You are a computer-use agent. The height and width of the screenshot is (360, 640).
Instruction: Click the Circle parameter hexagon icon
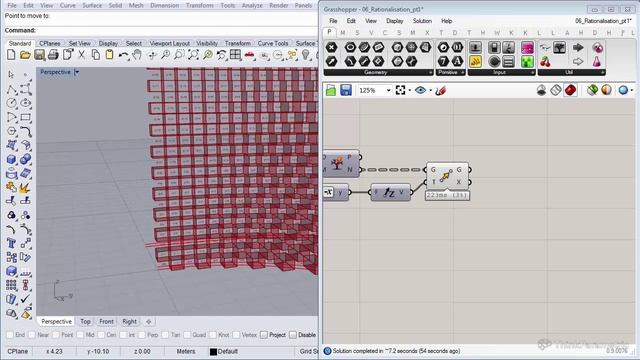350,47
